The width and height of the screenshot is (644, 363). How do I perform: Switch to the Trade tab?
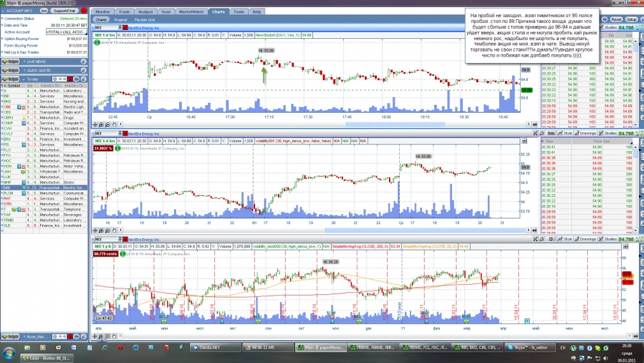click(x=124, y=11)
